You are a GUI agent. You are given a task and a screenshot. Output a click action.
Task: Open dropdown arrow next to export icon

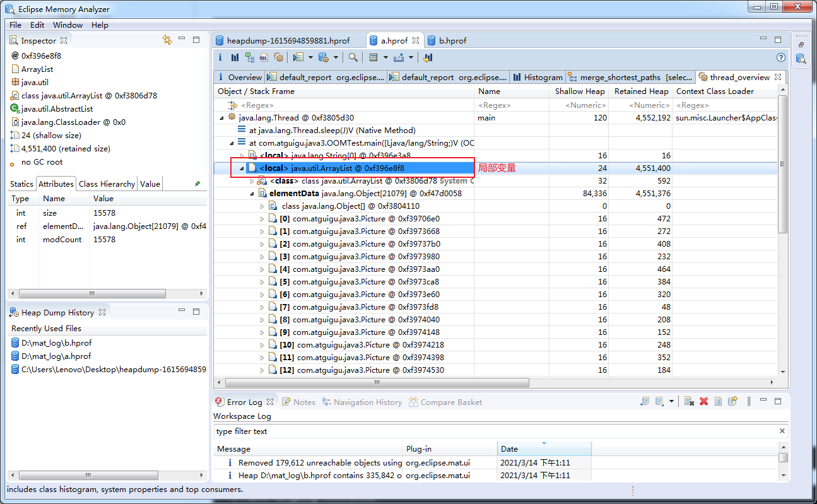[x=411, y=57]
